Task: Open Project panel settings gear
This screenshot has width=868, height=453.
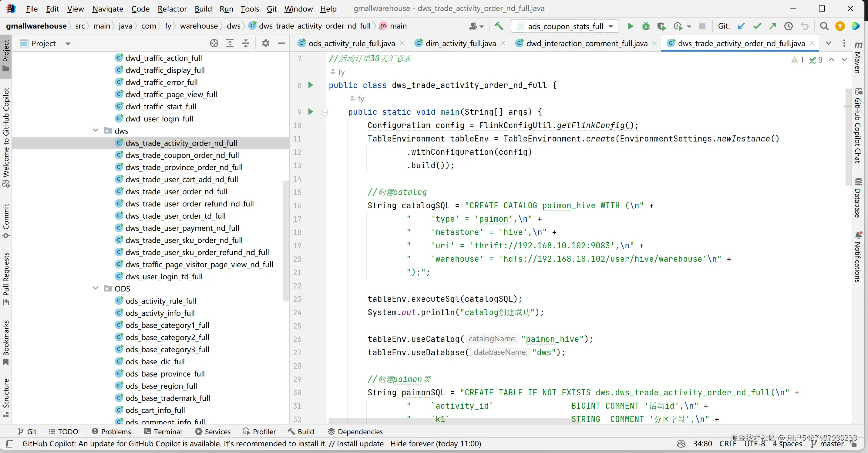Action: 265,43
